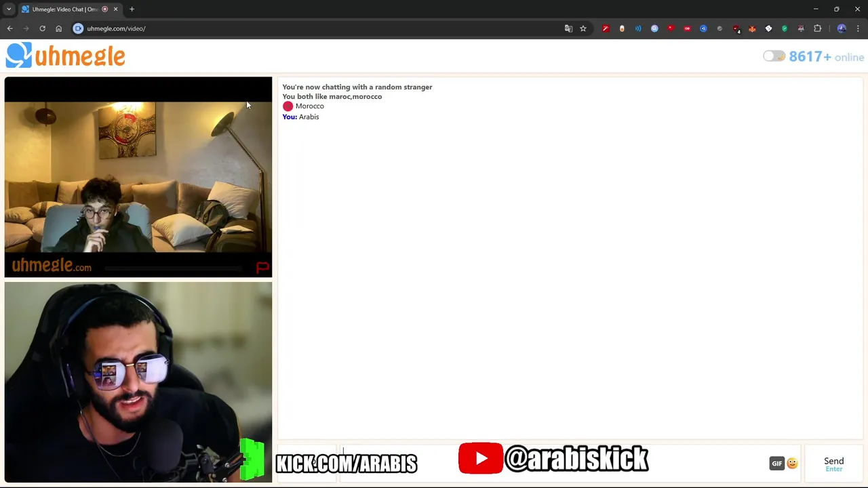Click the green shield extension icon
This screenshot has width=868, height=488.
point(785,28)
